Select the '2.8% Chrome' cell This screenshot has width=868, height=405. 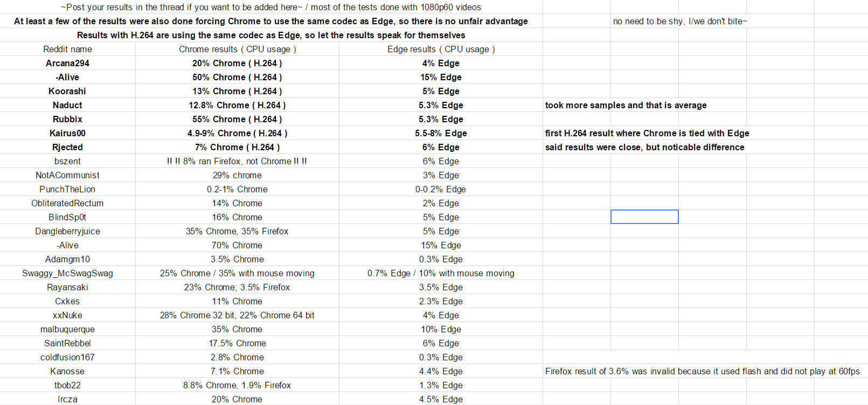tap(237, 357)
